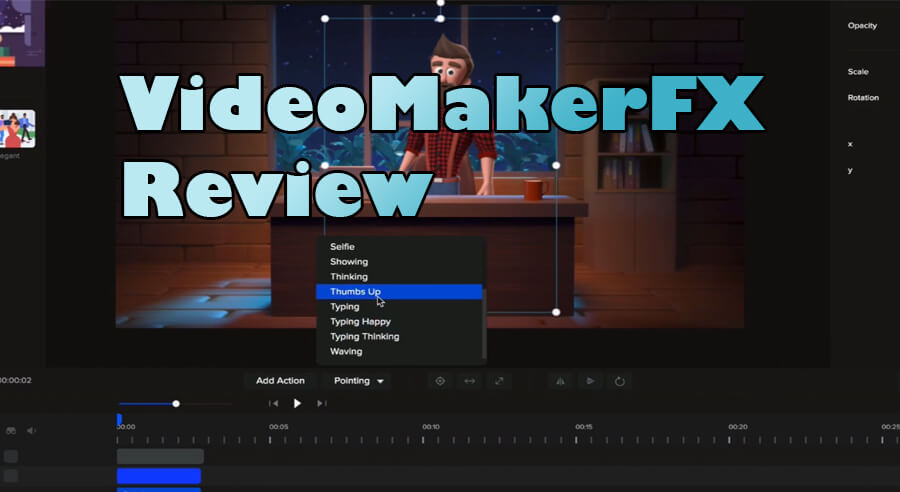Click the 00:10 mark on the timeline ruler
This screenshot has width=900, height=492.
click(431, 427)
